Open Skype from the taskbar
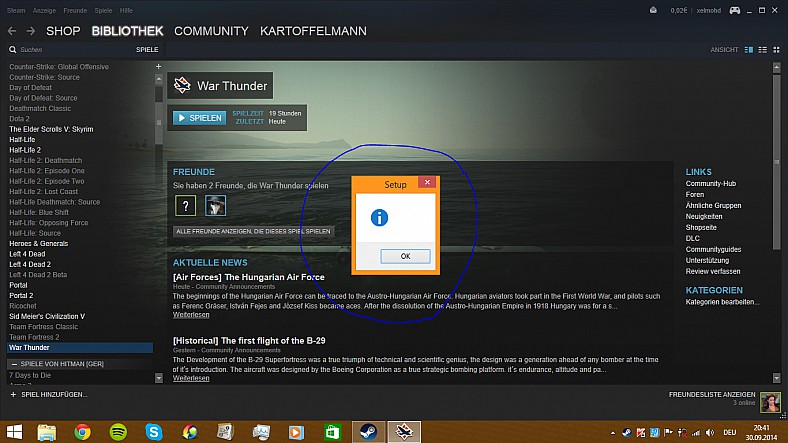The width and height of the screenshot is (788, 443). [154, 432]
